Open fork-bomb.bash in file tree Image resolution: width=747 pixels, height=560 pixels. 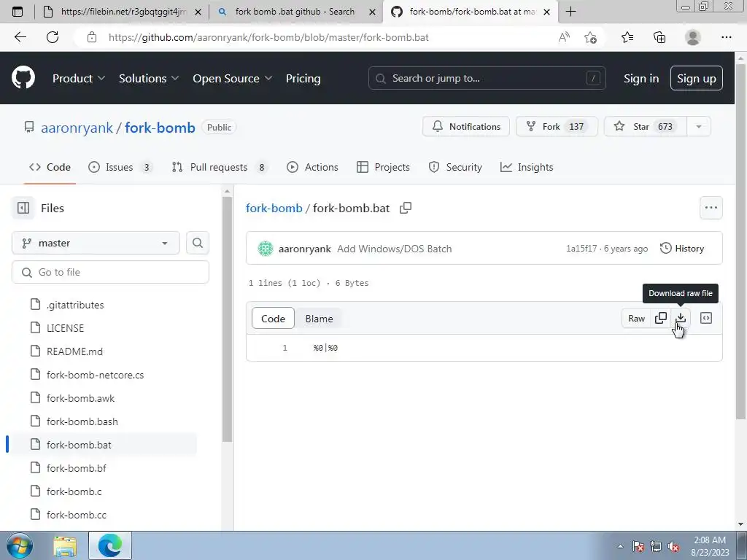tap(82, 421)
